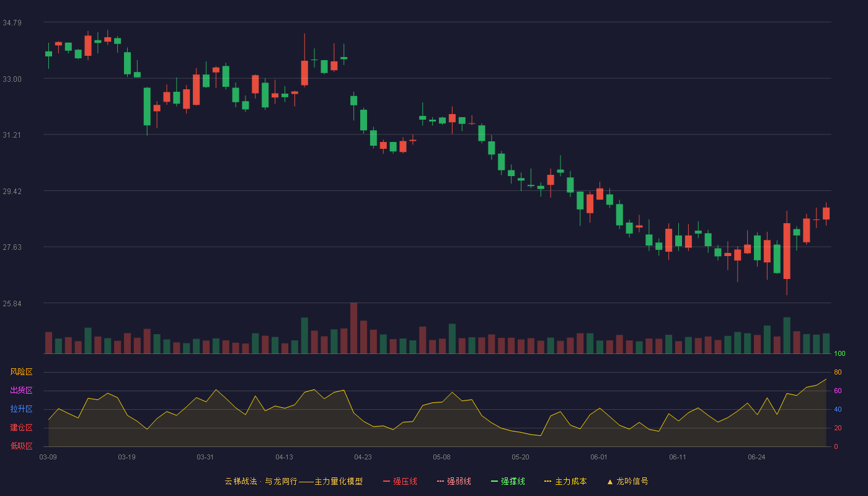The image size is (868, 496).
Task: Toggle the 龙吟信号 legend entry
Action: pyautogui.click(x=627, y=481)
